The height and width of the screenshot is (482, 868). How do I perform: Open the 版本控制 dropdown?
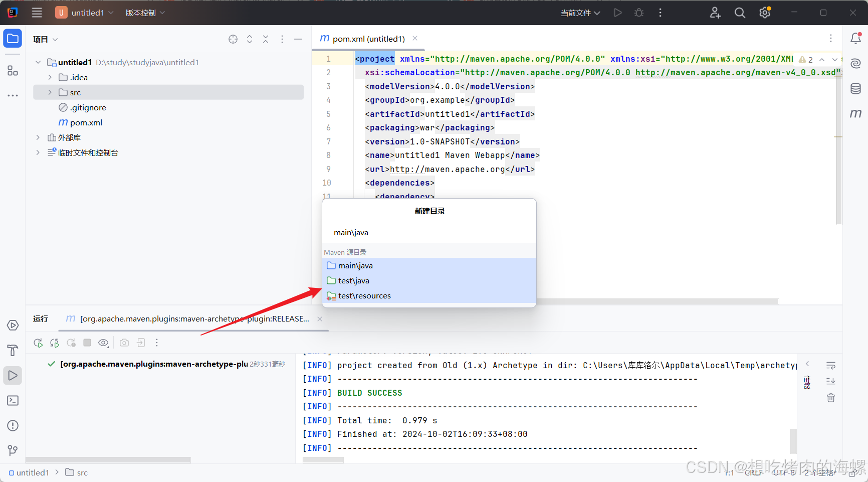tap(145, 13)
